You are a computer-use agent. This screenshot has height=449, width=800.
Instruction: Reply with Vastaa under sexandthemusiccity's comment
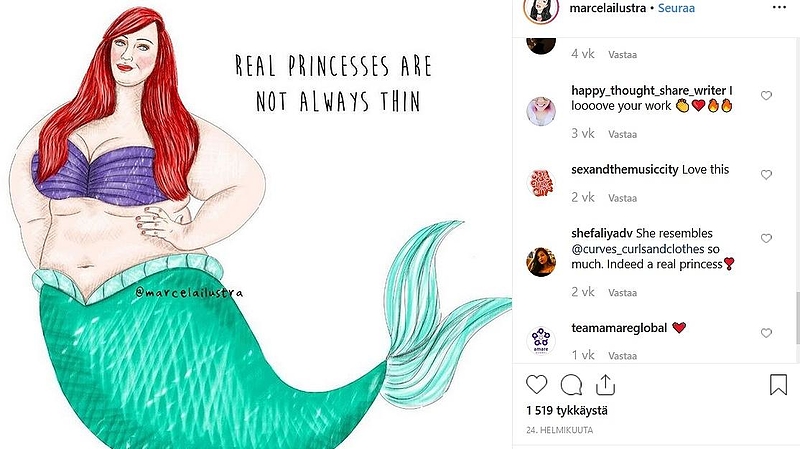tap(622, 198)
